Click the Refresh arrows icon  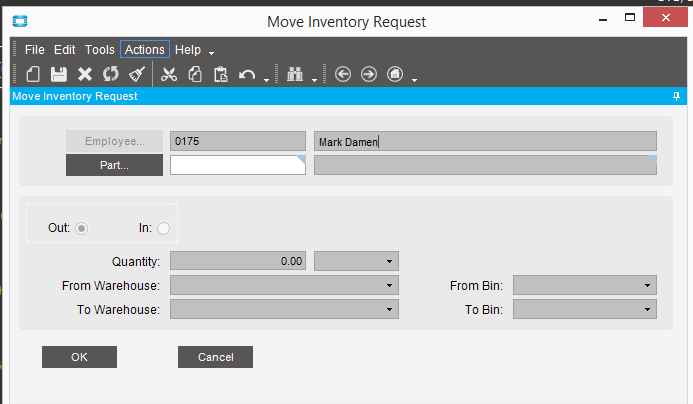tap(110, 74)
